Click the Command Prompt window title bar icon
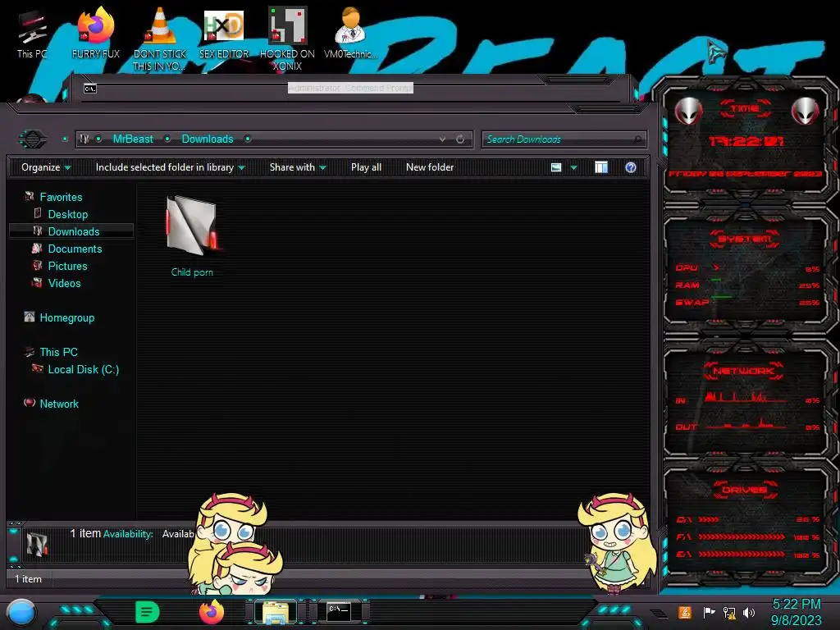Screen dimensions: 840x630 [90, 89]
